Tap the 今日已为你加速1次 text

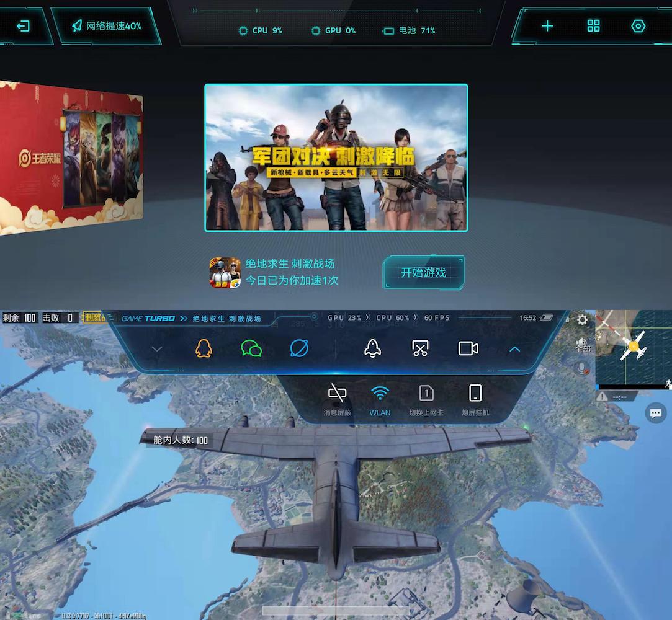[292, 280]
